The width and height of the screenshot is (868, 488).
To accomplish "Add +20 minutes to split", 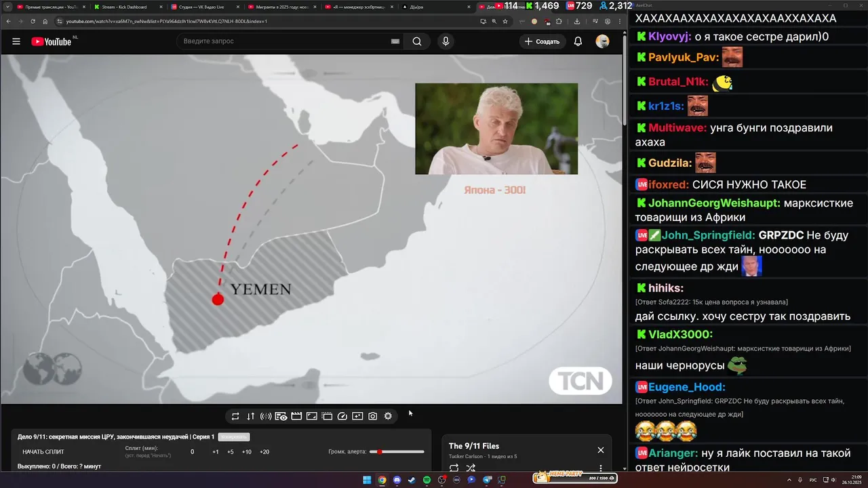I will click(x=264, y=452).
